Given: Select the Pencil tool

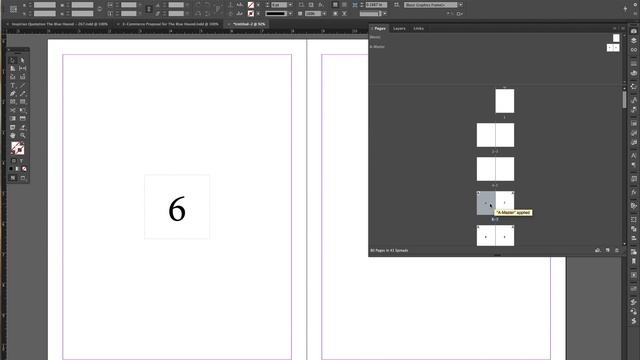Looking at the screenshot, I should (x=22, y=93).
